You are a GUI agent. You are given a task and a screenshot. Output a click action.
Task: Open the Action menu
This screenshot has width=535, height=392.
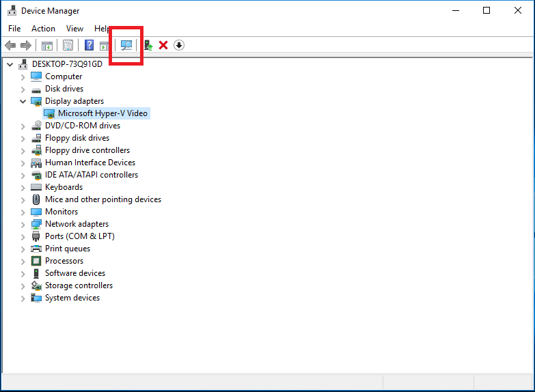(x=43, y=29)
